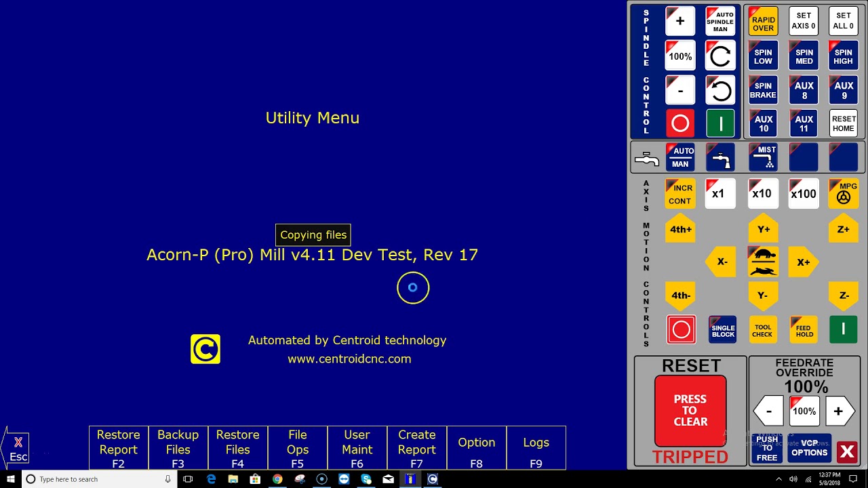Jog the Y- direction

tap(763, 296)
